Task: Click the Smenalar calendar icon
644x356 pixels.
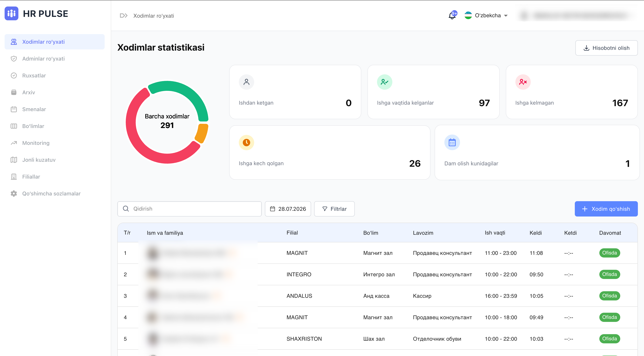Action: (14, 109)
